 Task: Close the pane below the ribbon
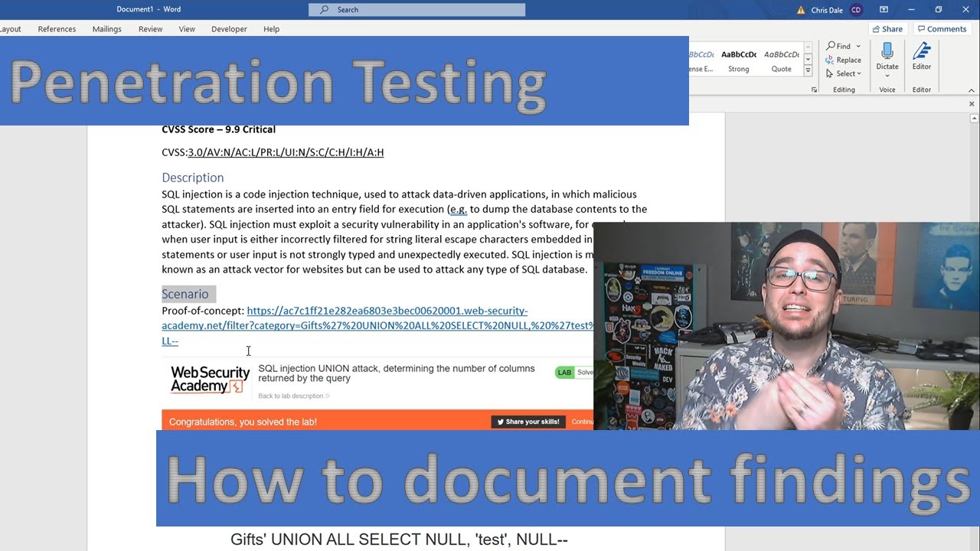972,103
